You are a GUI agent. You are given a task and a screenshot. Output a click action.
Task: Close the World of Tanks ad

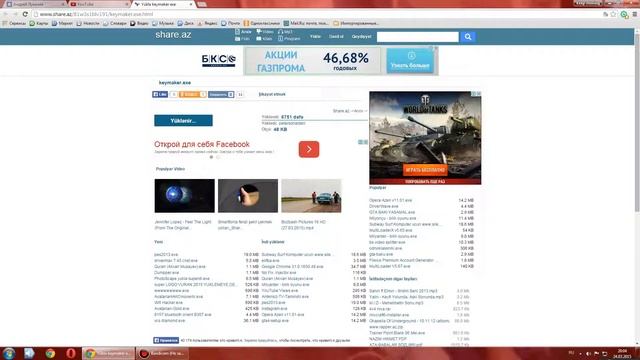[479, 94]
